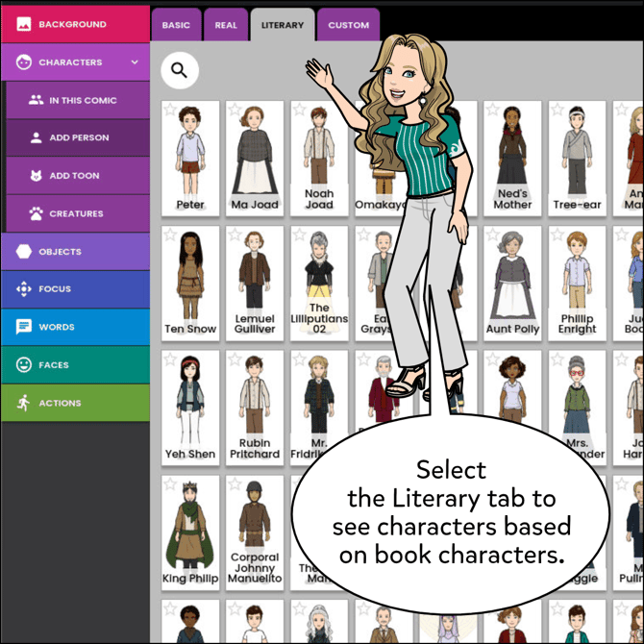The height and width of the screenshot is (644, 644).
Task: Choose the Rubin Pritchard character
Action: 255,408
